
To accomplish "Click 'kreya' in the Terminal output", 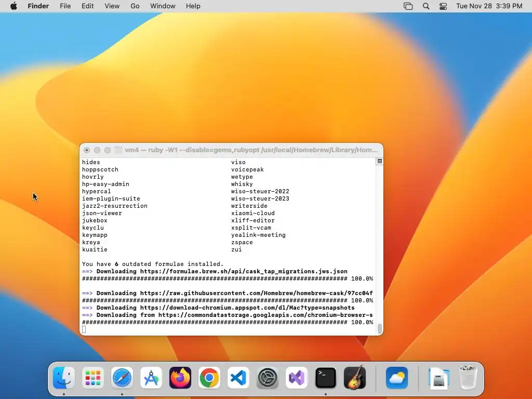I will tap(91, 242).
